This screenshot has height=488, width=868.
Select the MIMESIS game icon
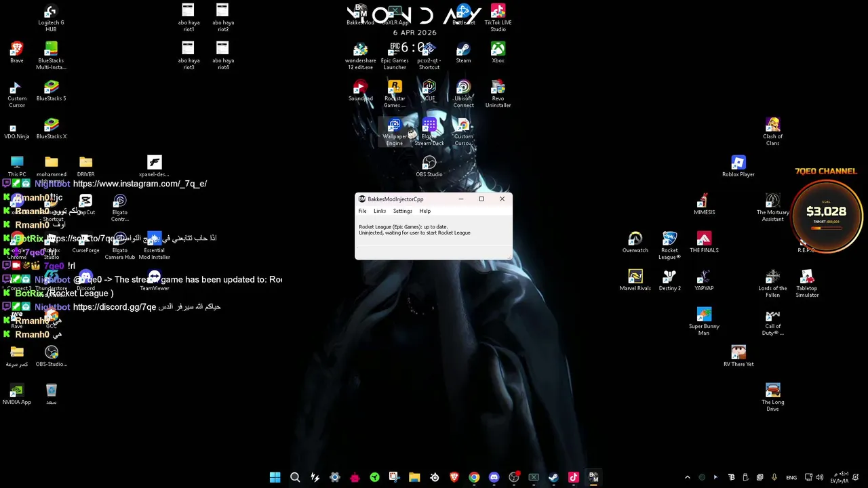pos(704,205)
